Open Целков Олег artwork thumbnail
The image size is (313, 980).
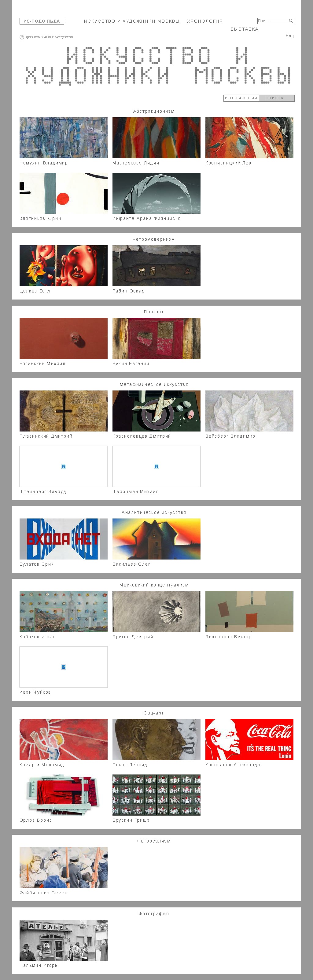click(x=64, y=266)
